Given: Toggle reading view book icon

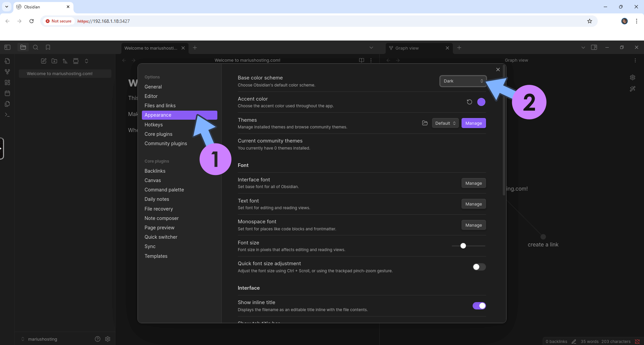Looking at the screenshot, I should pyautogui.click(x=362, y=60).
